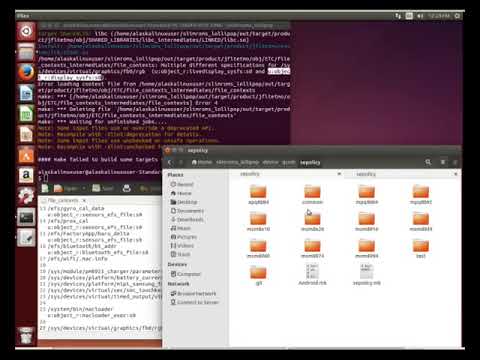This screenshot has height=360, width=480.
Task: Open search in the Files window
Action: pyautogui.click(x=428, y=162)
